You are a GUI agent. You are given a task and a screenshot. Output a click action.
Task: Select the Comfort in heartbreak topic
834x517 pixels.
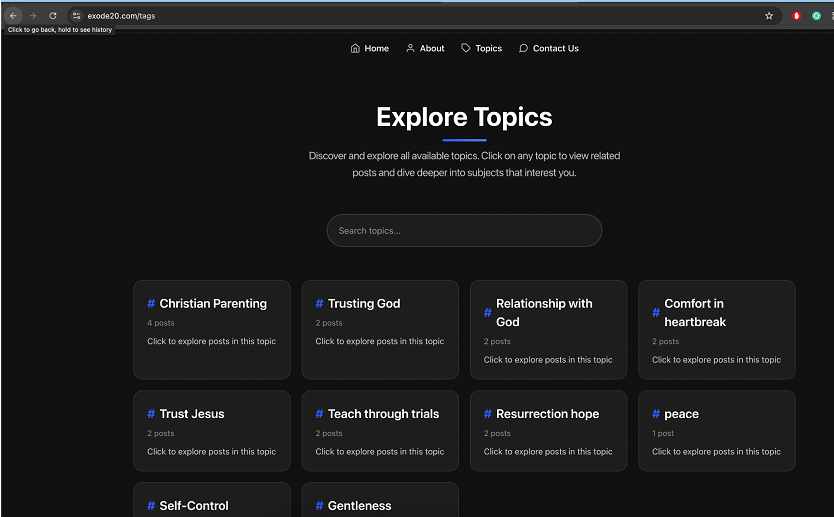point(716,329)
